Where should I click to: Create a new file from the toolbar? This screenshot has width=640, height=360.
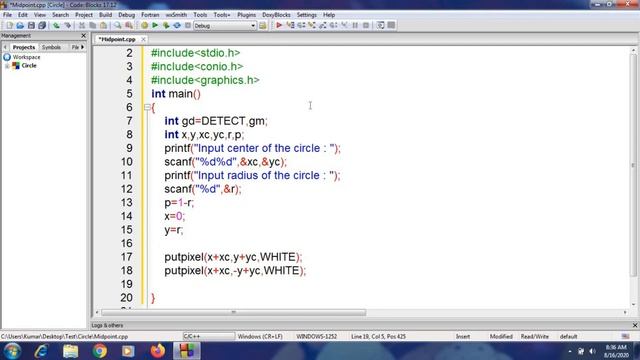(9, 25)
